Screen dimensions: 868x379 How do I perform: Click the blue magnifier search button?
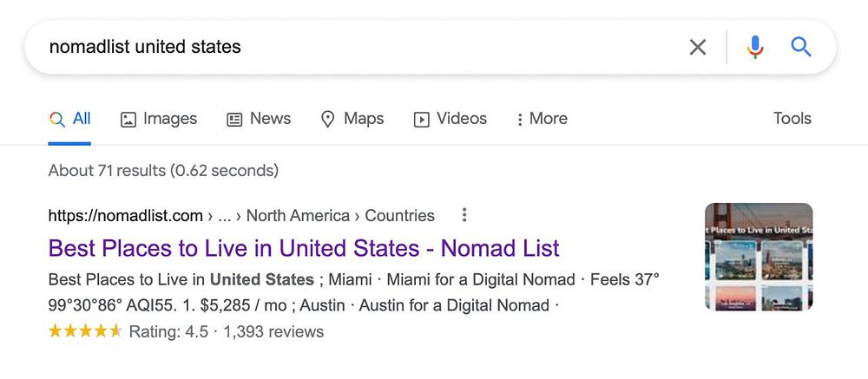tap(800, 47)
